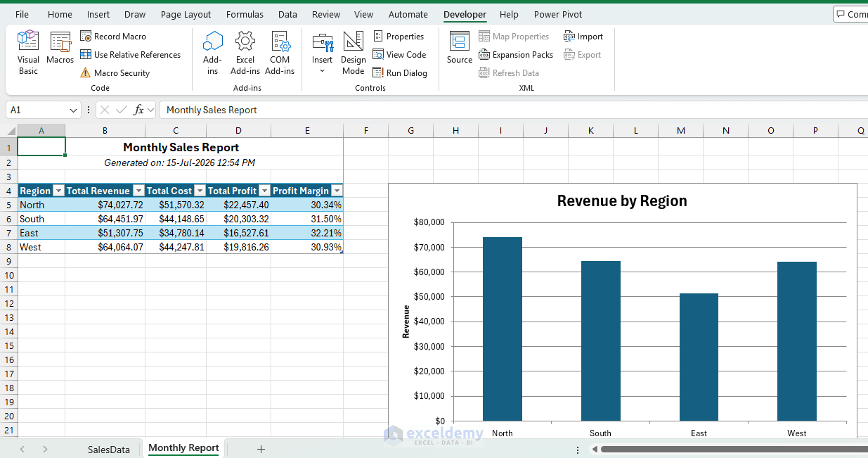Click the Insert Function fx icon
The image size is (868, 458).
pos(139,110)
